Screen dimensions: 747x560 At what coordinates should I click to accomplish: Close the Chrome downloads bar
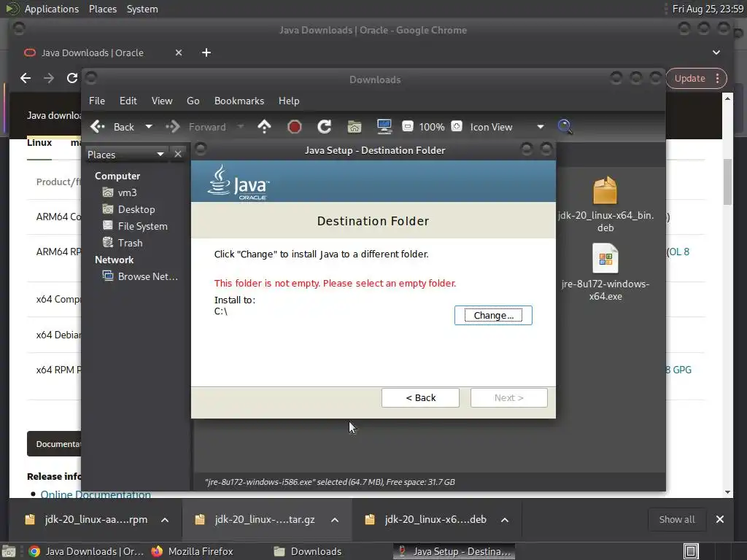point(720,519)
